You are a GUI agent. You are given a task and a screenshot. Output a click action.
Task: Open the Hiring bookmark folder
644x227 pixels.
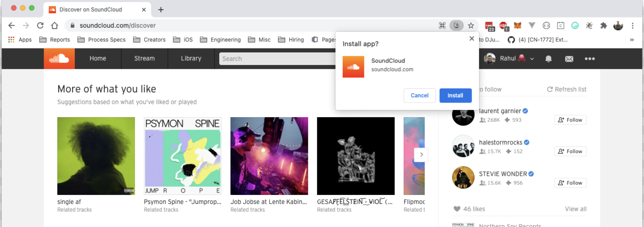291,40
